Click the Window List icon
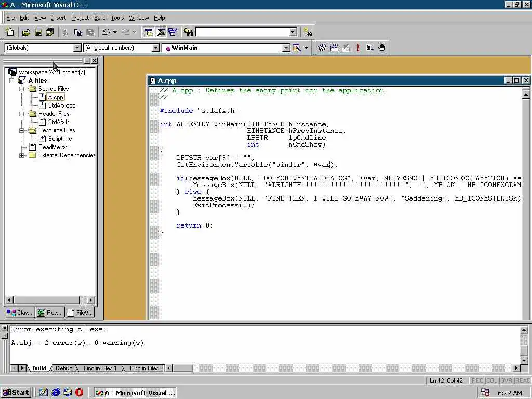The width and height of the screenshot is (532, 399). [172, 32]
